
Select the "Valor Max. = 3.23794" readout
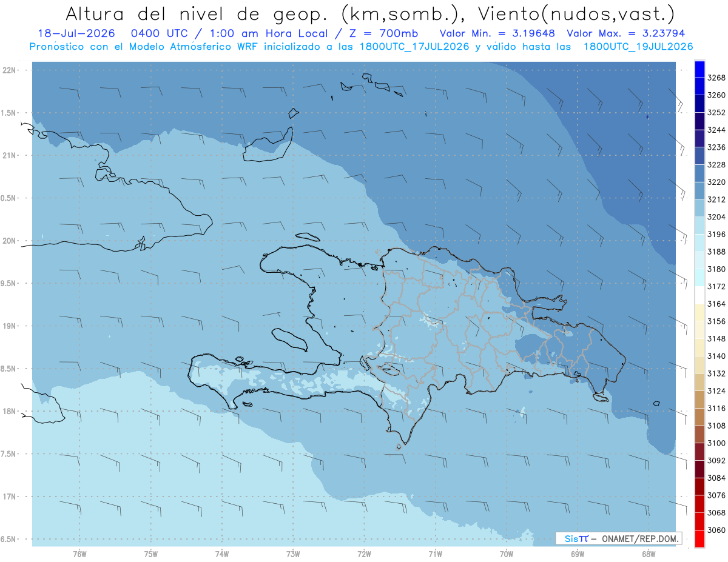point(627,34)
